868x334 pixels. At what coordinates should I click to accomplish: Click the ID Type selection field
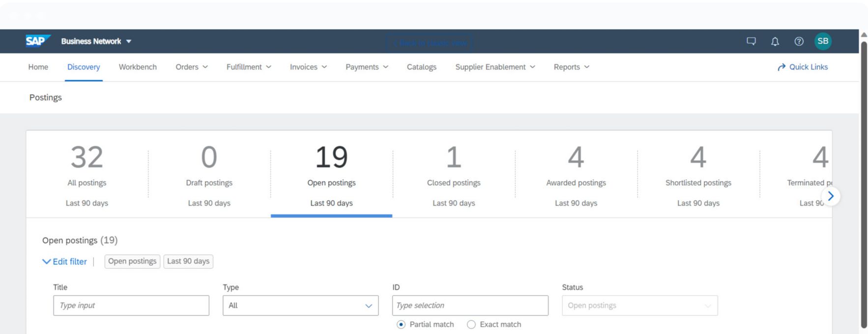pos(470,306)
